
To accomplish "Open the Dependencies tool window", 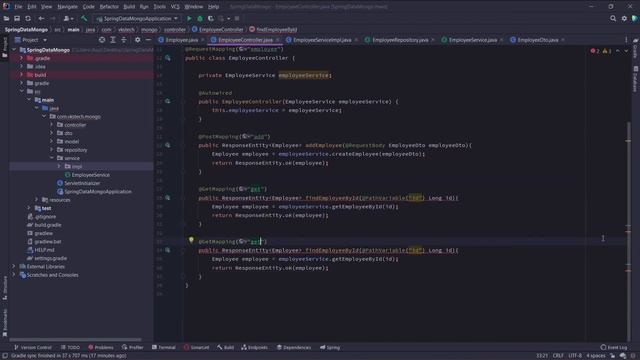I will 294,347.
